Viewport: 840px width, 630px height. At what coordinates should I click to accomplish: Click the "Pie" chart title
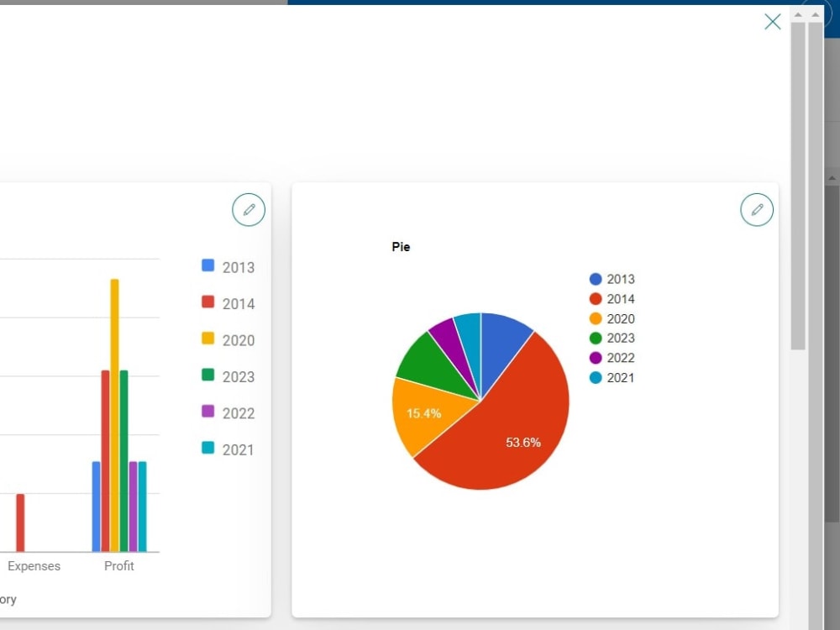click(x=401, y=246)
